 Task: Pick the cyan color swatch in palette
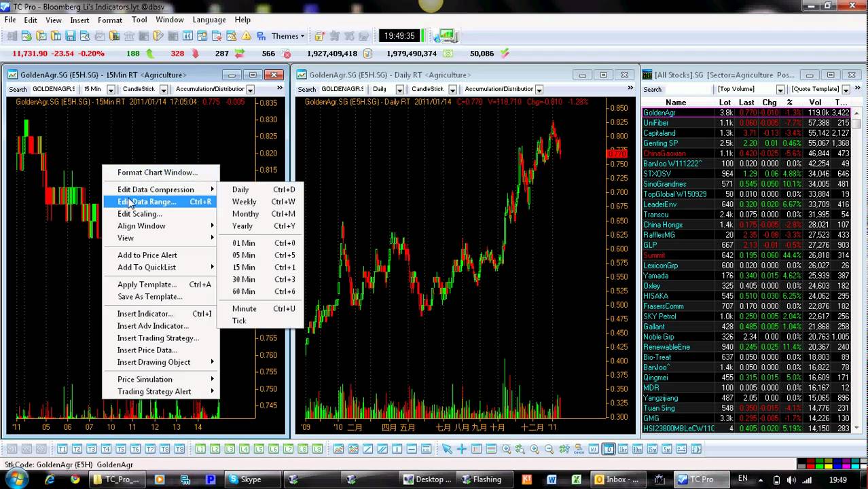pos(855,467)
